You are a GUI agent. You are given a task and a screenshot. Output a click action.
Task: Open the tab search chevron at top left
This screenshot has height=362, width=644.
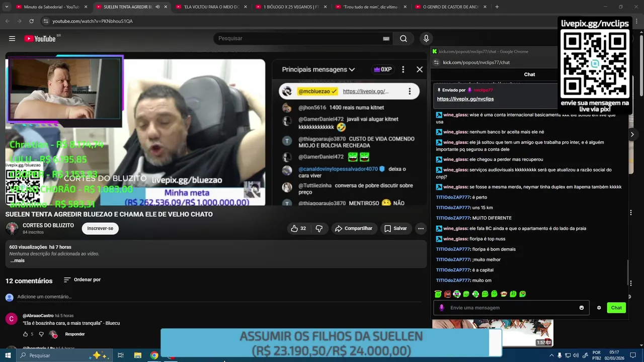[7, 7]
